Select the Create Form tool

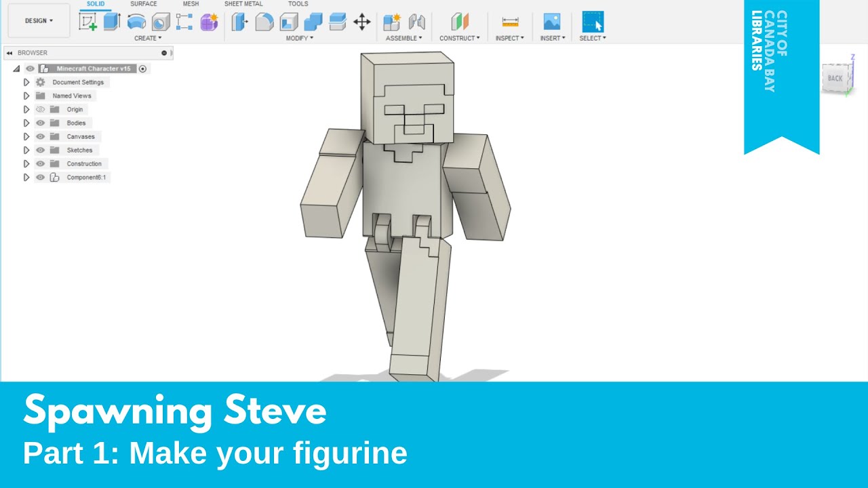[210, 22]
